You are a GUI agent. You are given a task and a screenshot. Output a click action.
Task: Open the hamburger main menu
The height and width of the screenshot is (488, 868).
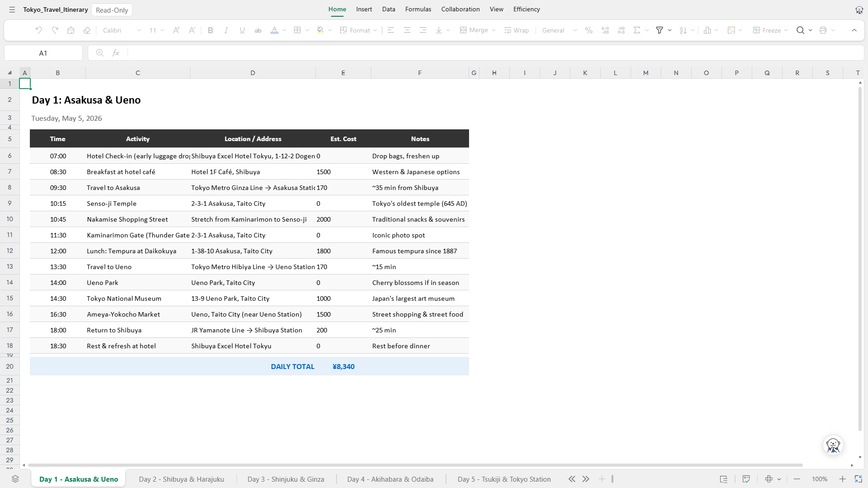12,9
